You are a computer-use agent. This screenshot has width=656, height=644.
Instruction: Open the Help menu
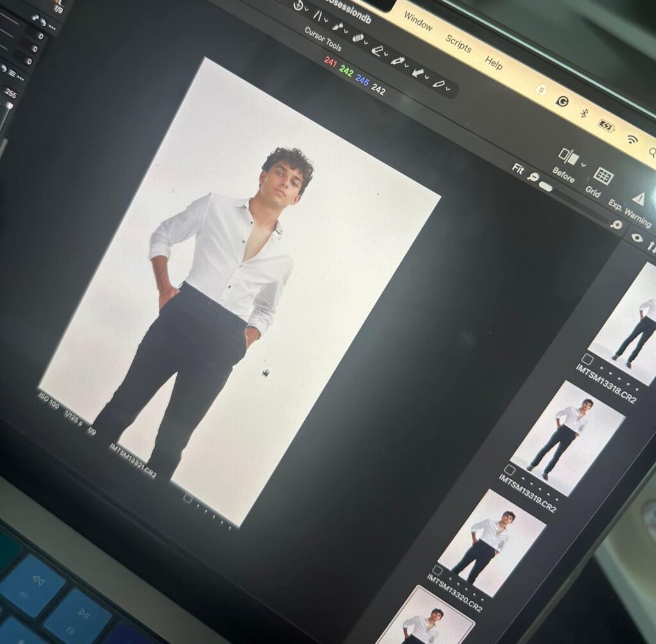coord(494,63)
